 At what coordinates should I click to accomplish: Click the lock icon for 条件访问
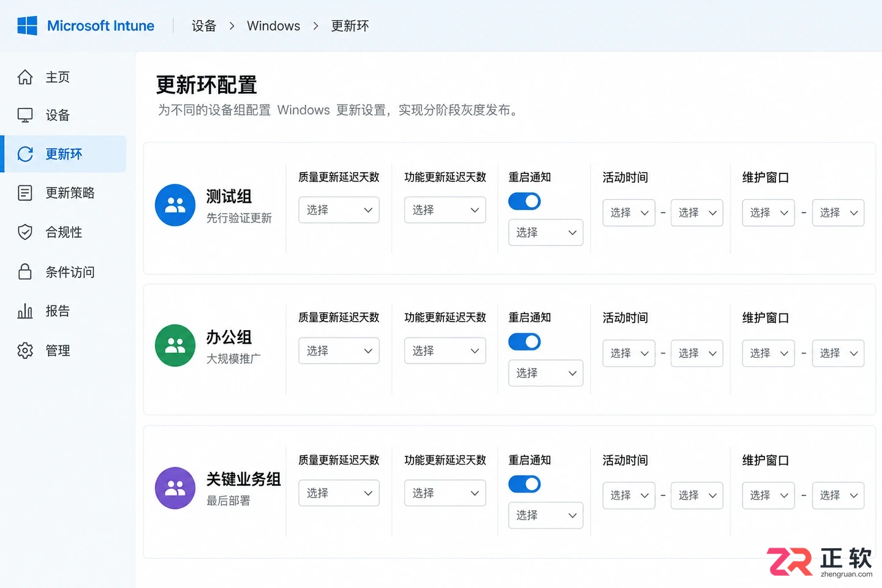coord(25,271)
